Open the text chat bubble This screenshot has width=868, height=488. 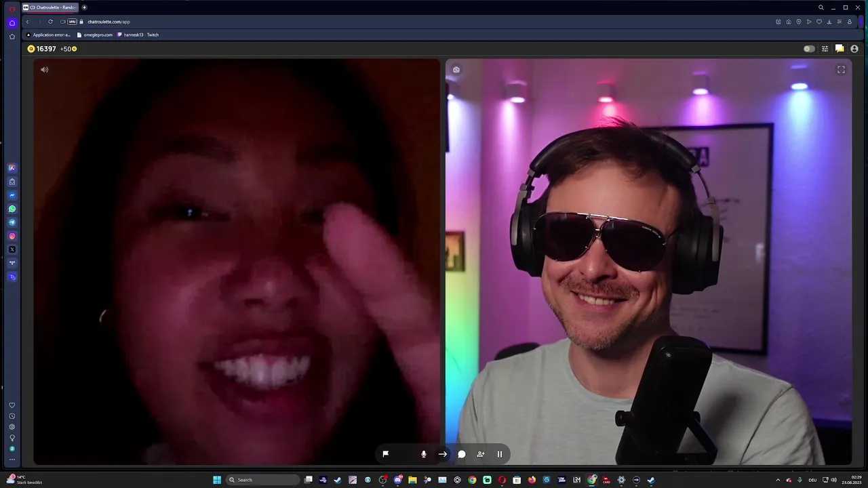click(462, 454)
